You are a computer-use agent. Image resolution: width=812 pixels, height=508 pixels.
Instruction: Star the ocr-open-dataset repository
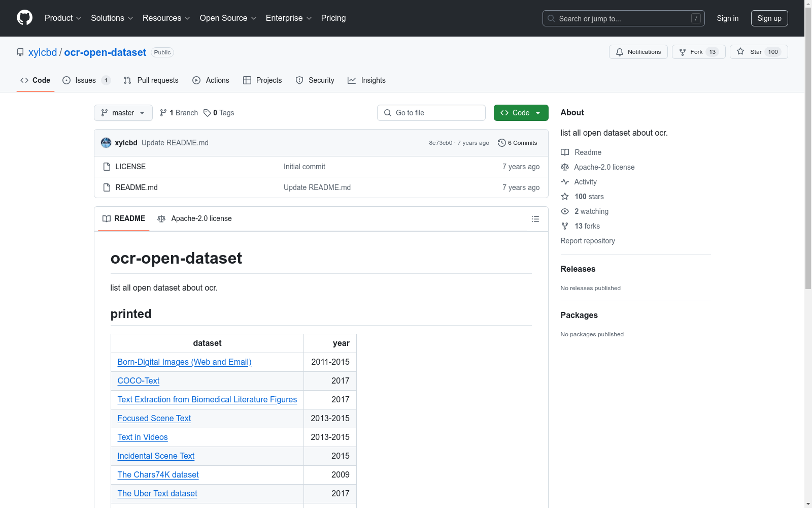click(x=759, y=52)
